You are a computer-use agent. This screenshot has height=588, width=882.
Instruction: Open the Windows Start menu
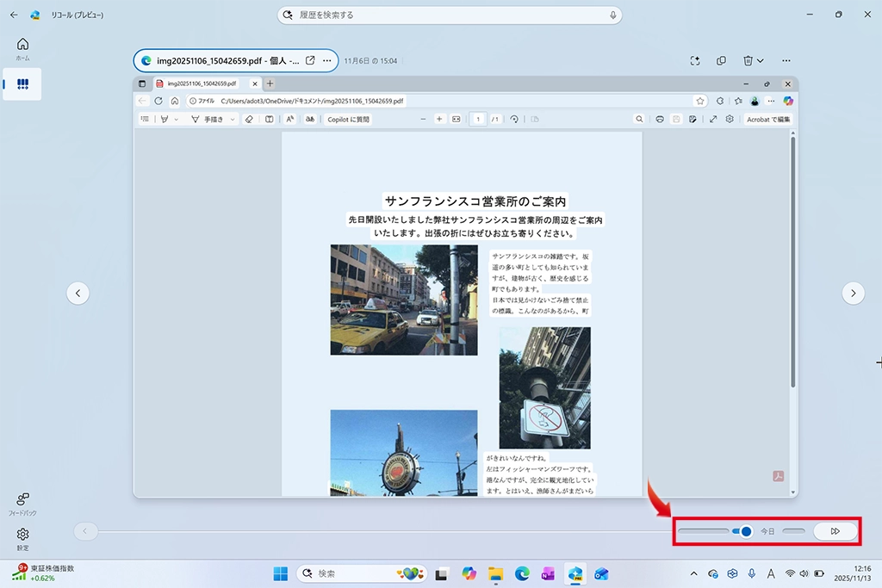pos(281,573)
